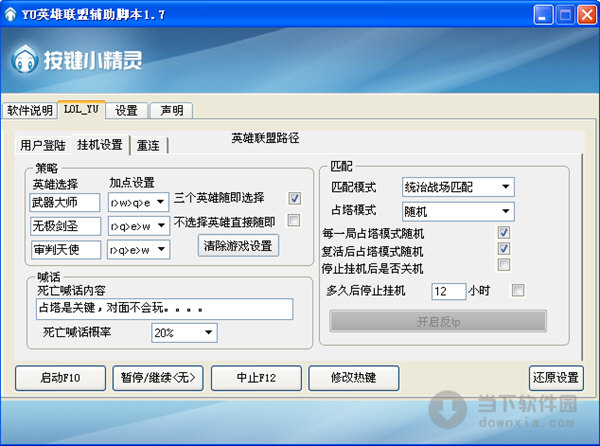Expand the 匹配模式 dropdown
The height and width of the screenshot is (446, 600).
pyautogui.click(x=458, y=187)
